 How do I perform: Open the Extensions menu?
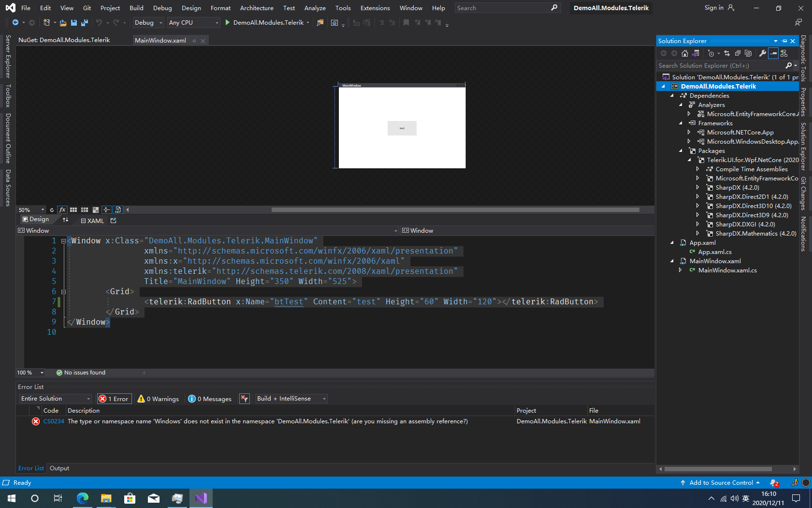point(375,8)
